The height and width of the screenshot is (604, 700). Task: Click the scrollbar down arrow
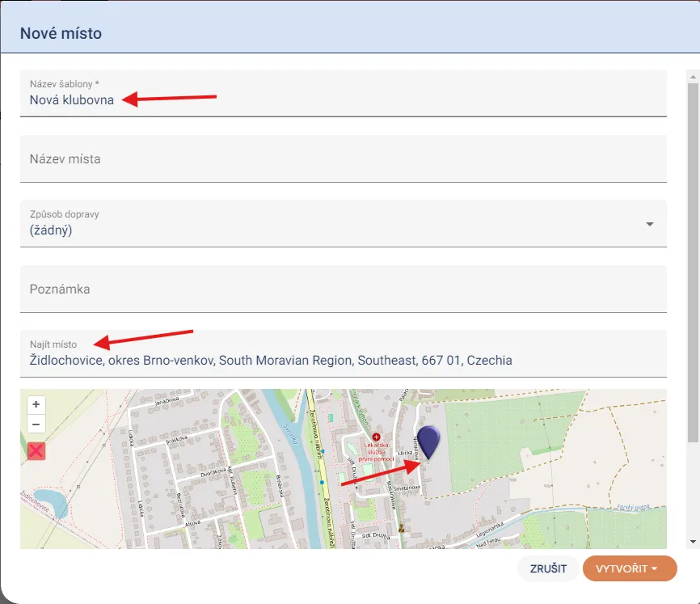pos(693,542)
